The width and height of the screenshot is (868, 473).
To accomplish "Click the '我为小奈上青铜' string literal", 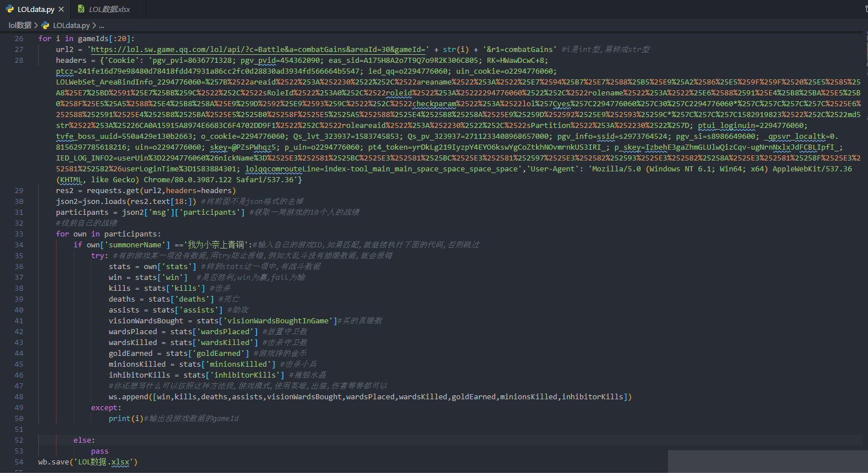I will pos(216,244).
